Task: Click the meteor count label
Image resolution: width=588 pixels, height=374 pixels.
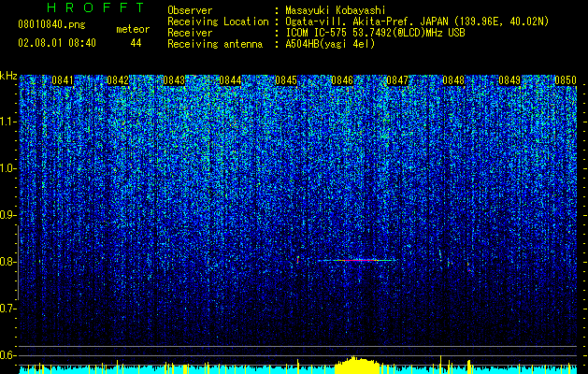Action: (x=133, y=29)
